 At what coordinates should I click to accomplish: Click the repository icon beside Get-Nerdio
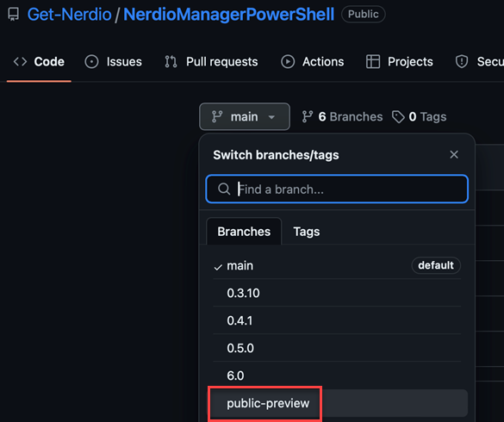click(x=14, y=15)
